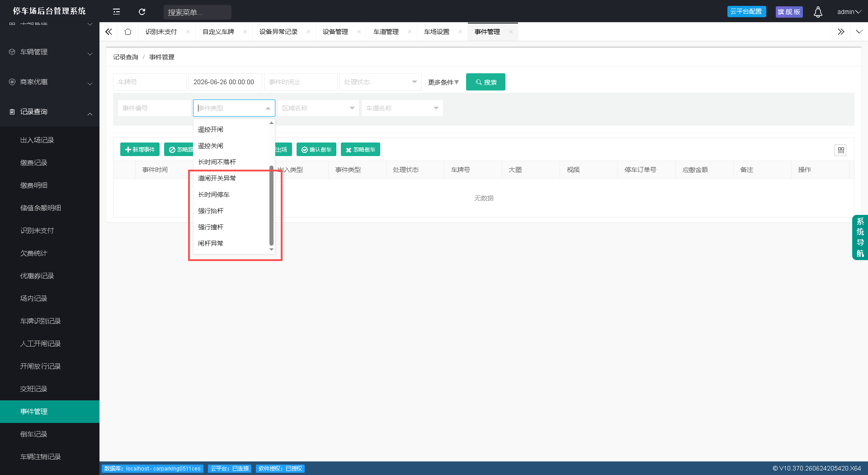Expand the 处理状态 dropdown
Screen dimensions: 868x475
tap(380, 82)
